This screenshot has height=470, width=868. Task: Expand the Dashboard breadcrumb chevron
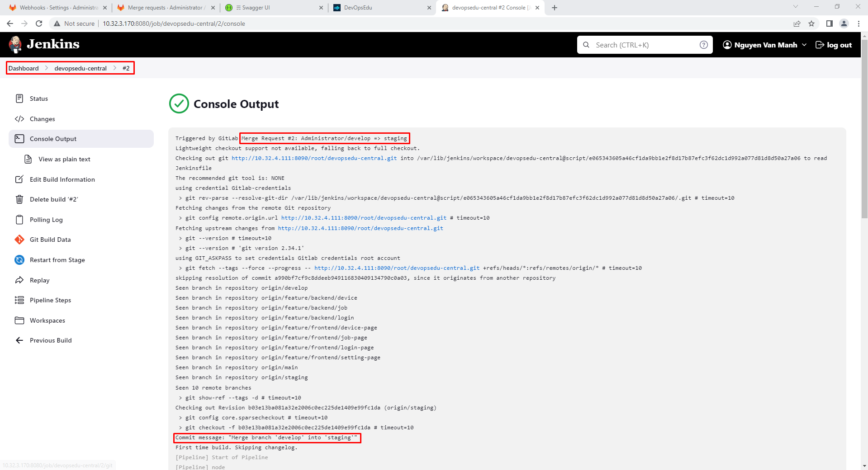point(47,68)
